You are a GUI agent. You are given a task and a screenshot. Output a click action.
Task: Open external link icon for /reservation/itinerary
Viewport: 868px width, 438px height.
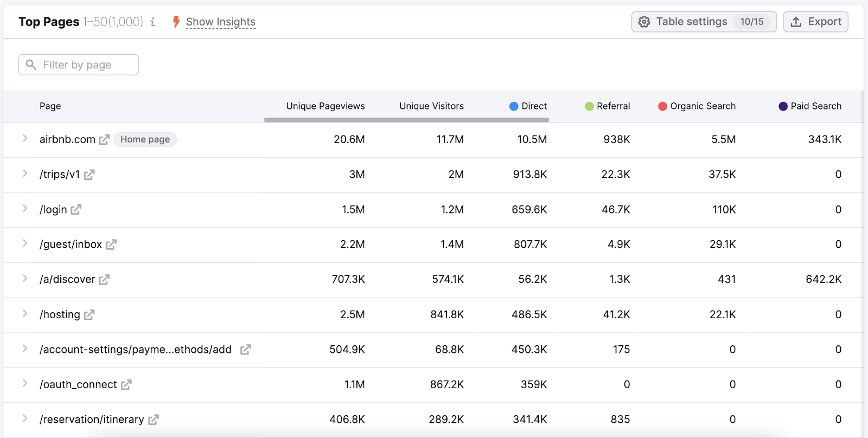[x=154, y=420]
